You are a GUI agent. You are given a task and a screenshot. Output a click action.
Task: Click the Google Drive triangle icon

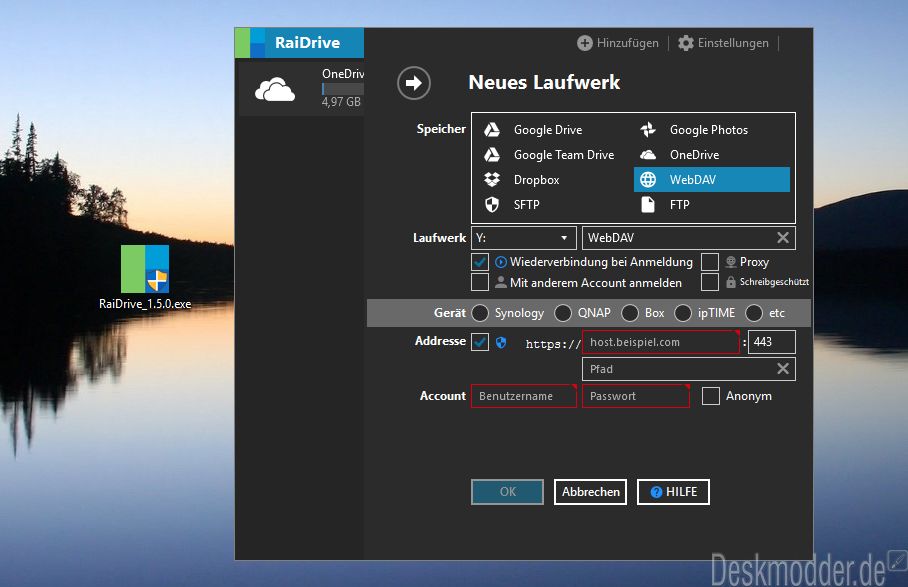pyautogui.click(x=492, y=130)
